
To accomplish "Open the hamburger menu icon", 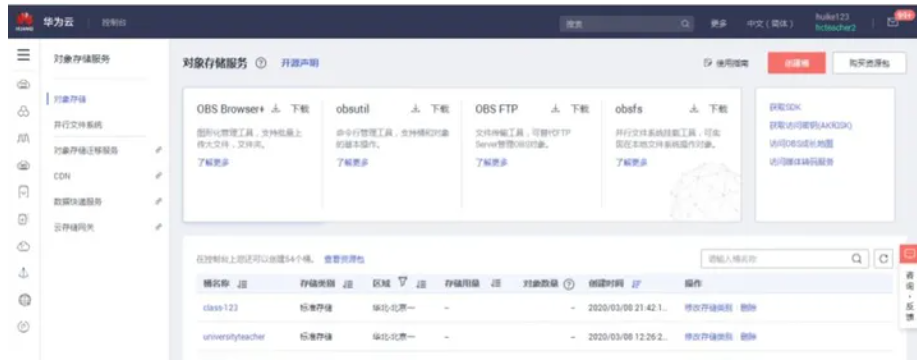I will [23, 56].
